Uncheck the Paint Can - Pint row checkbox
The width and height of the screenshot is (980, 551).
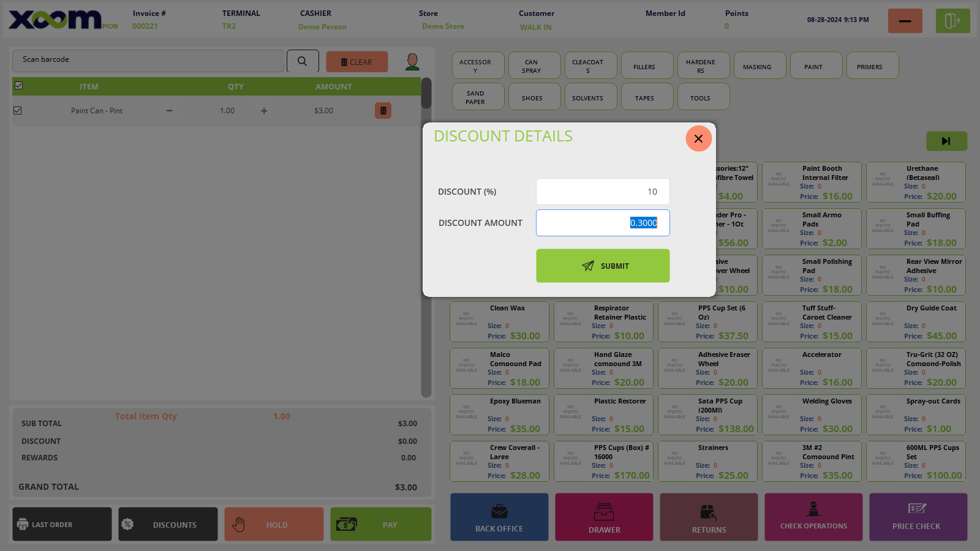pos(18,111)
